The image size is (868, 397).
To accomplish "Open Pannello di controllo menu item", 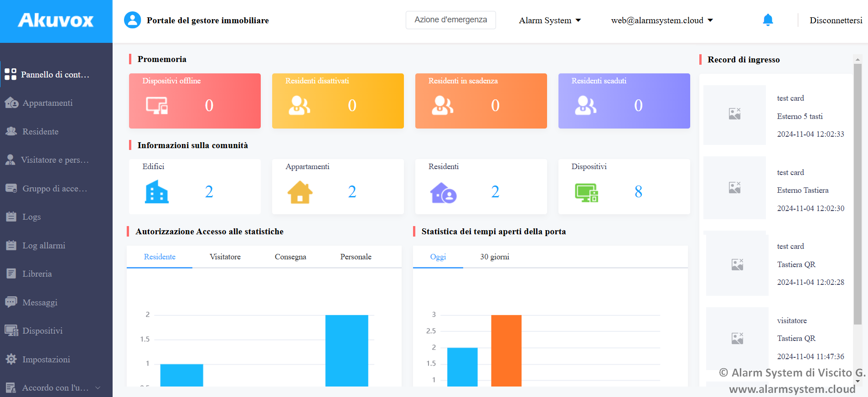I will click(x=56, y=74).
